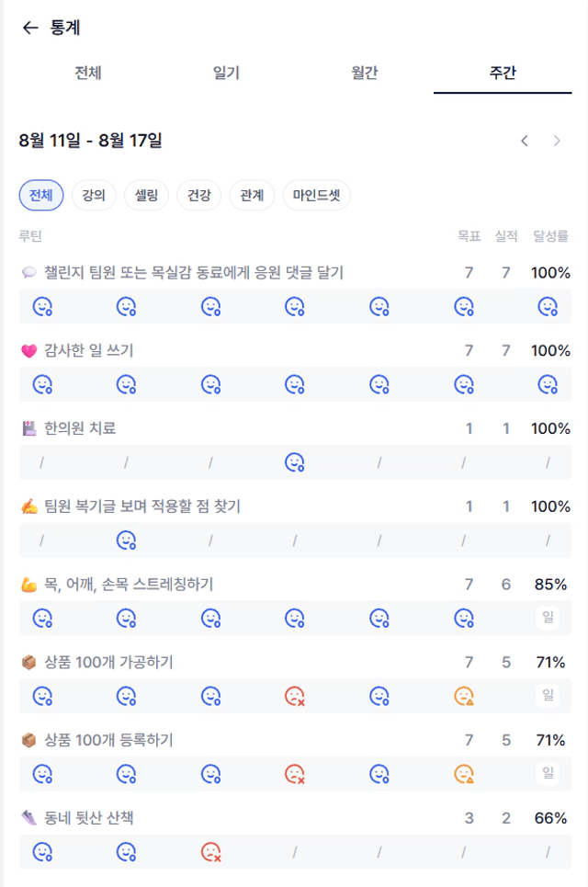Image resolution: width=588 pixels, height=887 pixels.
Task: Click the smiley in the 한의원 치료 row
Action: click(295, 462)
